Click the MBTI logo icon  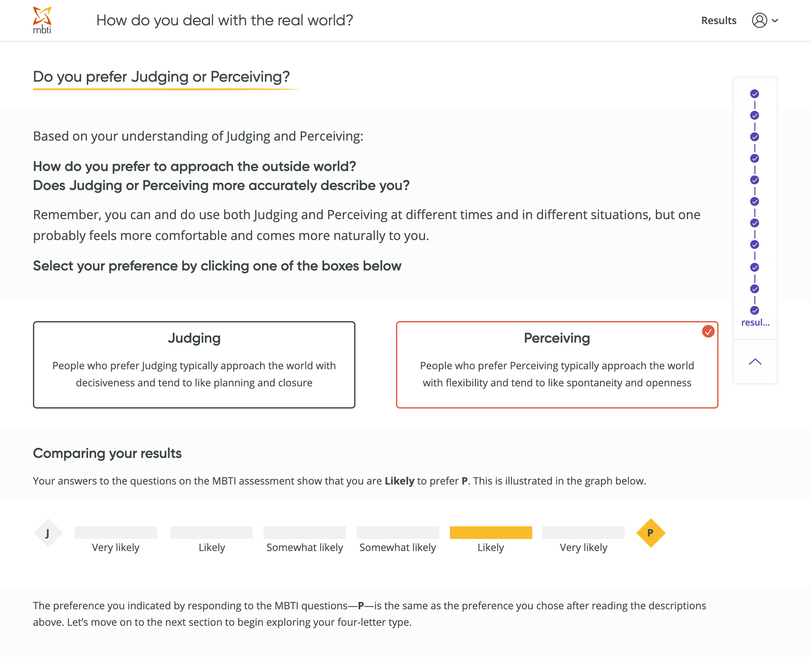pos(42,20)
